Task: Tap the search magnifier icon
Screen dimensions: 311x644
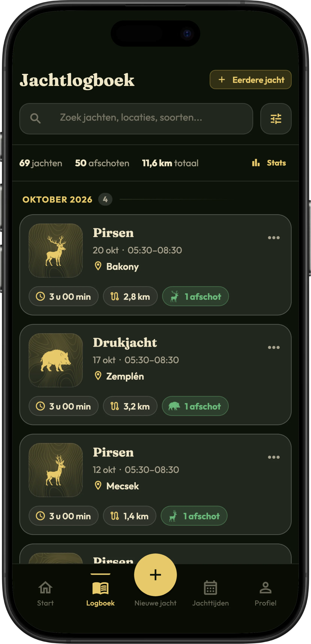Action: 35,118
